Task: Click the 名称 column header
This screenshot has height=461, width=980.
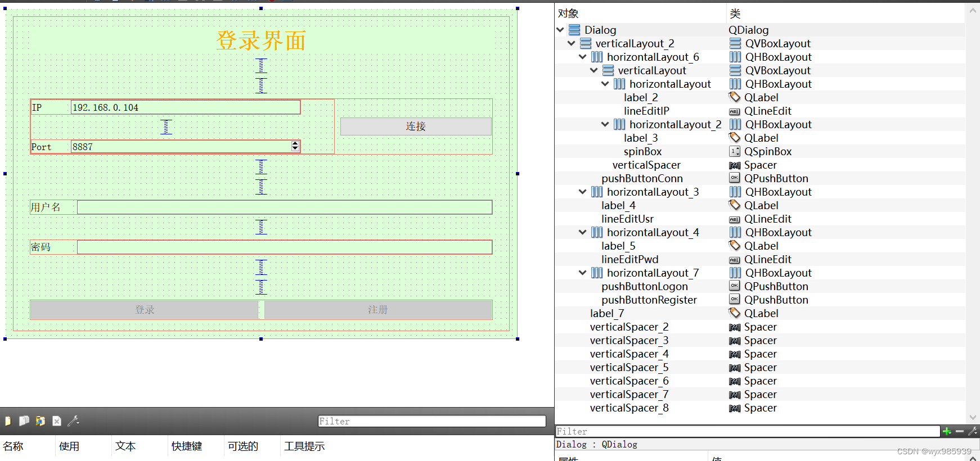Action: point(14,446)
